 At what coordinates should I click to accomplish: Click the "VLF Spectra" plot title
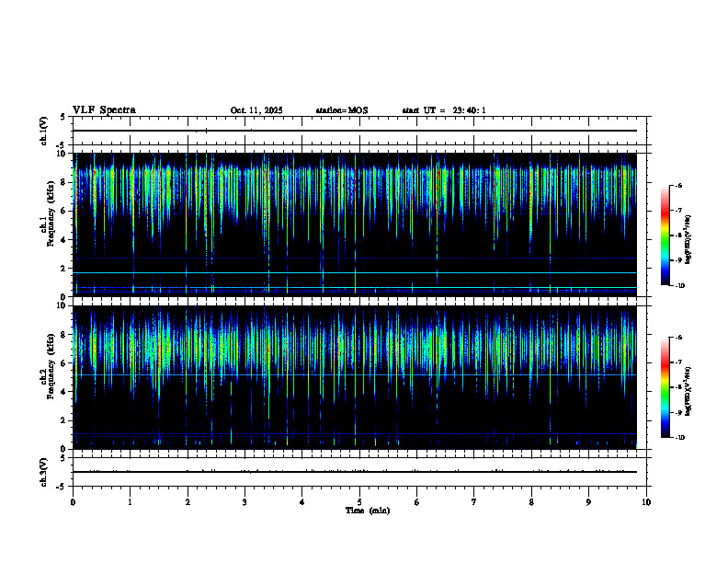point(104,110)
